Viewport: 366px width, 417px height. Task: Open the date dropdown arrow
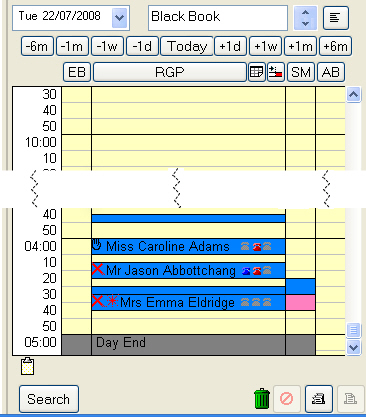tap(119, 18)
